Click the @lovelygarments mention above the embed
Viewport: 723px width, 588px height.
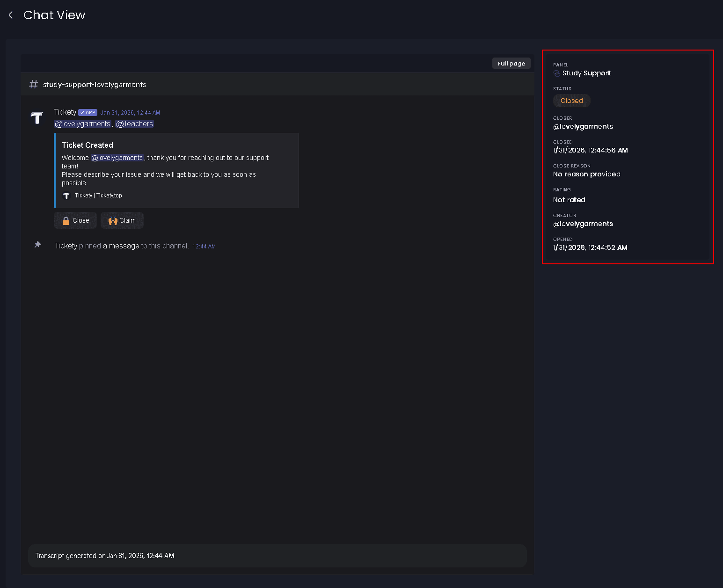tap(83, 124)
